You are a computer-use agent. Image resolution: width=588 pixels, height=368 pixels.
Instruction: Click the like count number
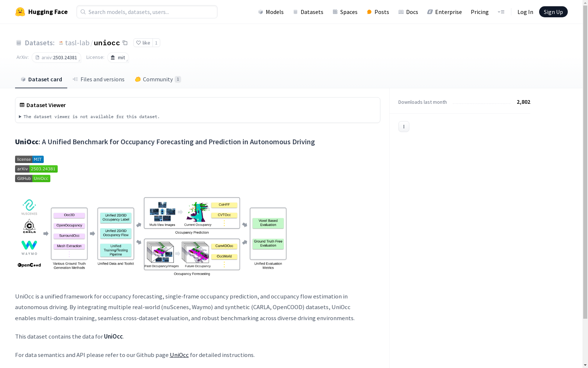click(156, 43)
